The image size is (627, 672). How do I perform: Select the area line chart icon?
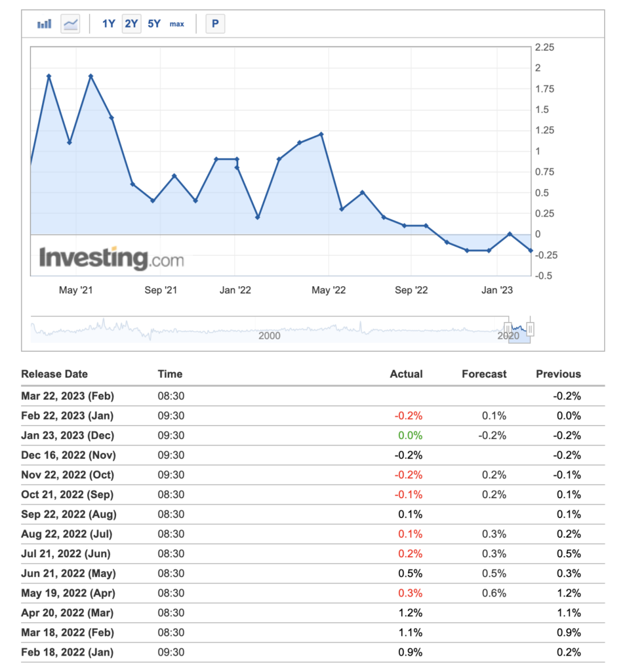[70, 24]
